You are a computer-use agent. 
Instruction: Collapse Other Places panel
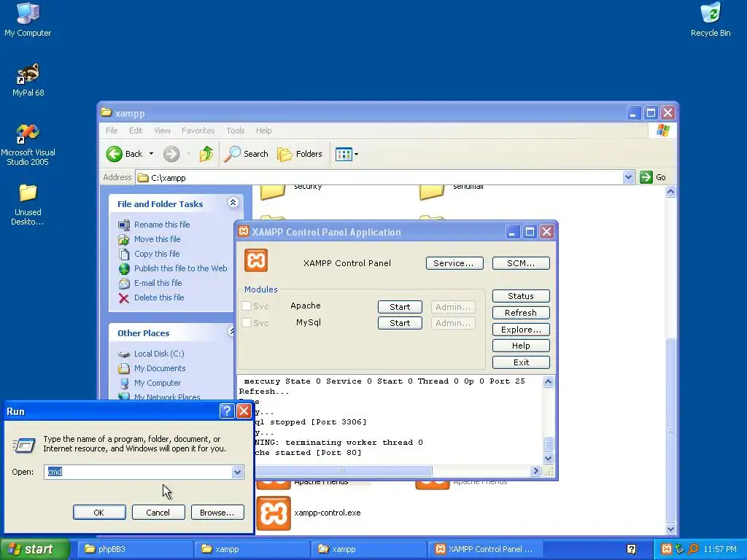point(231,332)
